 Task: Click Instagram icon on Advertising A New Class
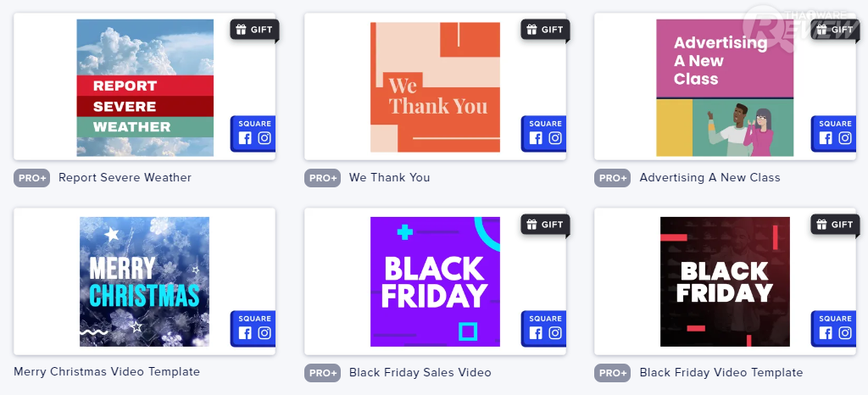click(845, 139)
